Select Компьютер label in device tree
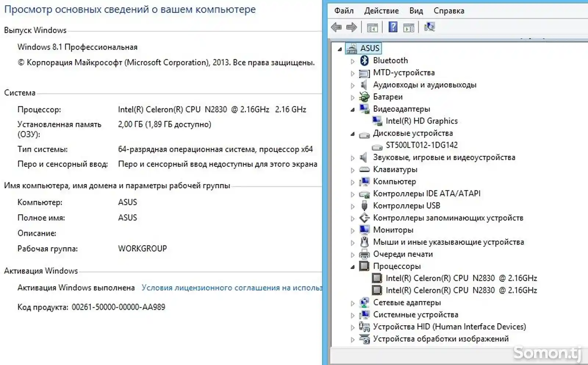 pos(394,181)
